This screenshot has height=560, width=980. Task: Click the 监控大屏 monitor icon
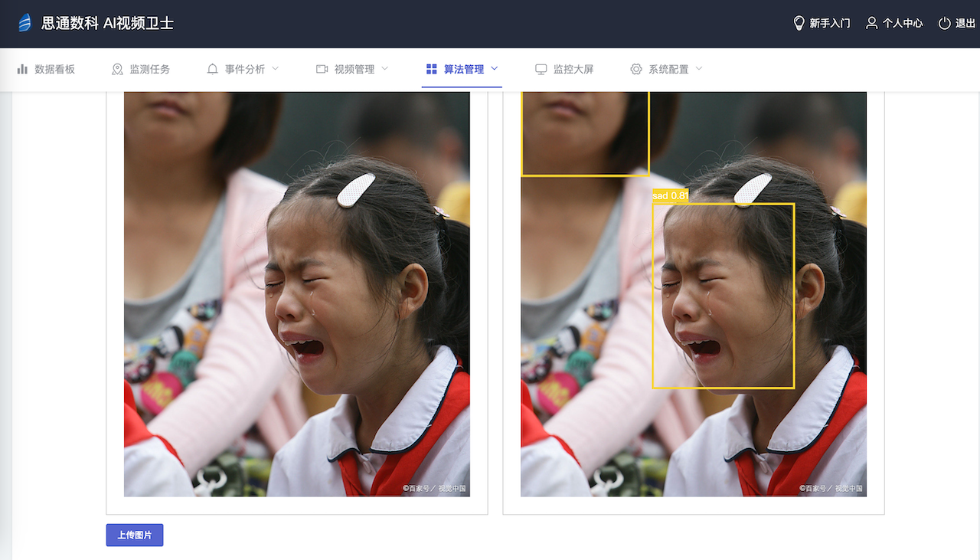[541, 69]
